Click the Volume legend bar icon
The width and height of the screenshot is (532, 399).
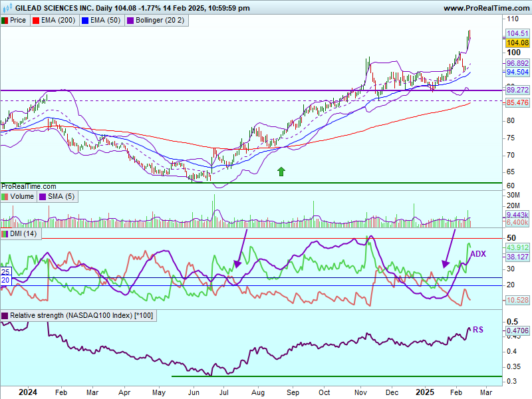click(5, 197)
